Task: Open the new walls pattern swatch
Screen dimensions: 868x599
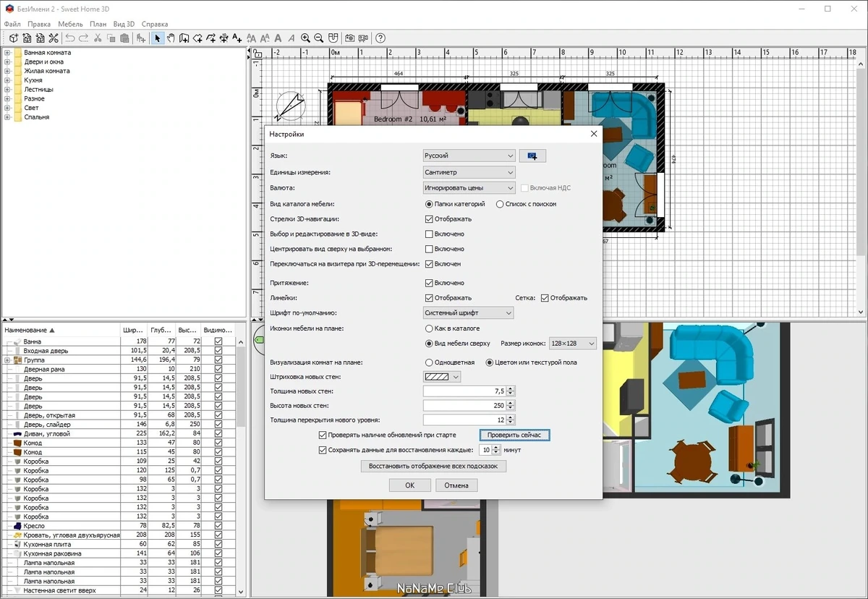Action: click(442, 376)
